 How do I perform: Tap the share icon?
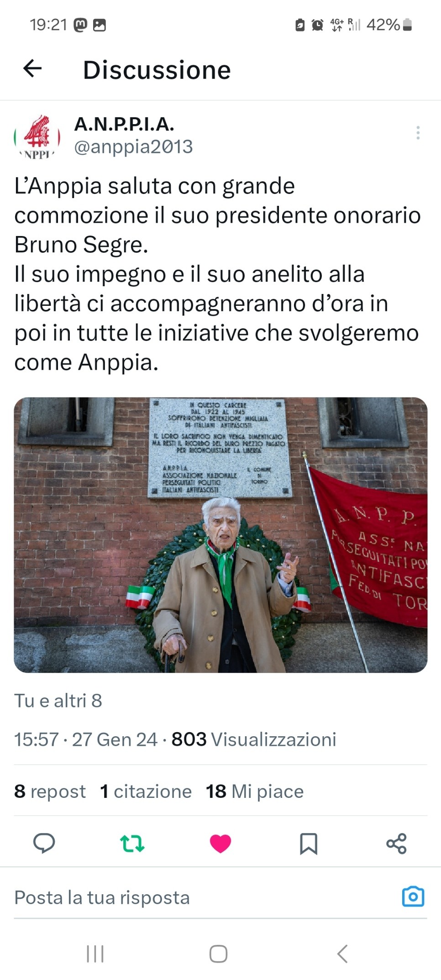click(x=396, y=843)
